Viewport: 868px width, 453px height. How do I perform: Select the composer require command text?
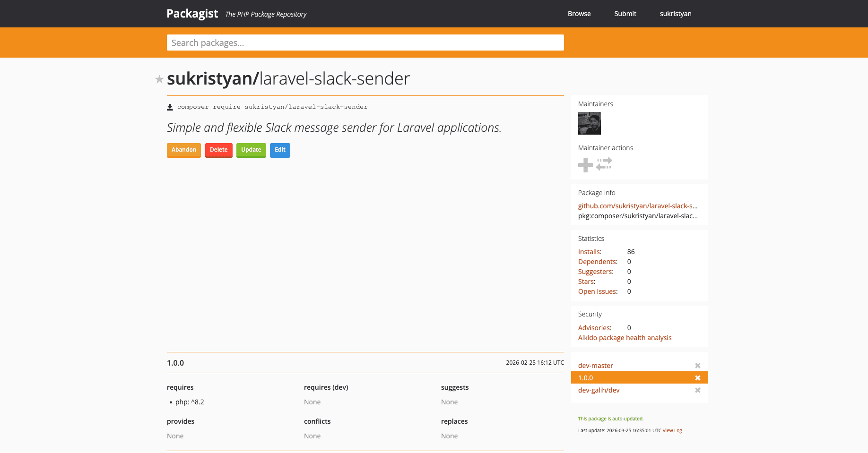[x=272, y=107]
